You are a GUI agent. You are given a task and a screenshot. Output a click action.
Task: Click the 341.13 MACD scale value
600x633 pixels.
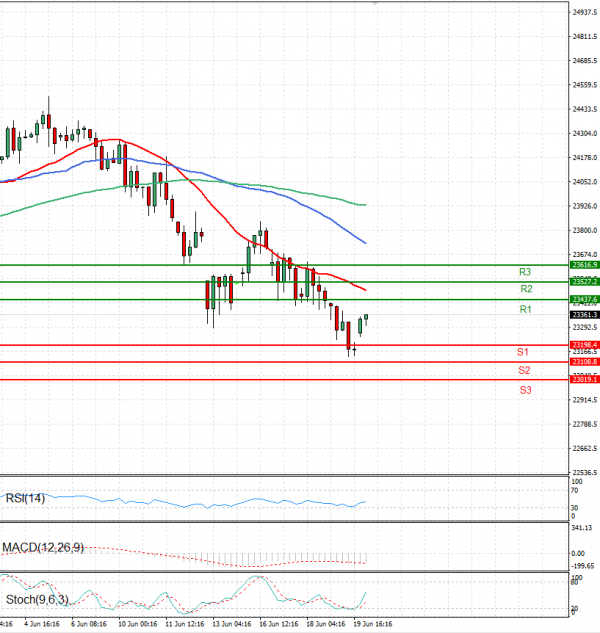pyautogui.click(x=582, y=528)
